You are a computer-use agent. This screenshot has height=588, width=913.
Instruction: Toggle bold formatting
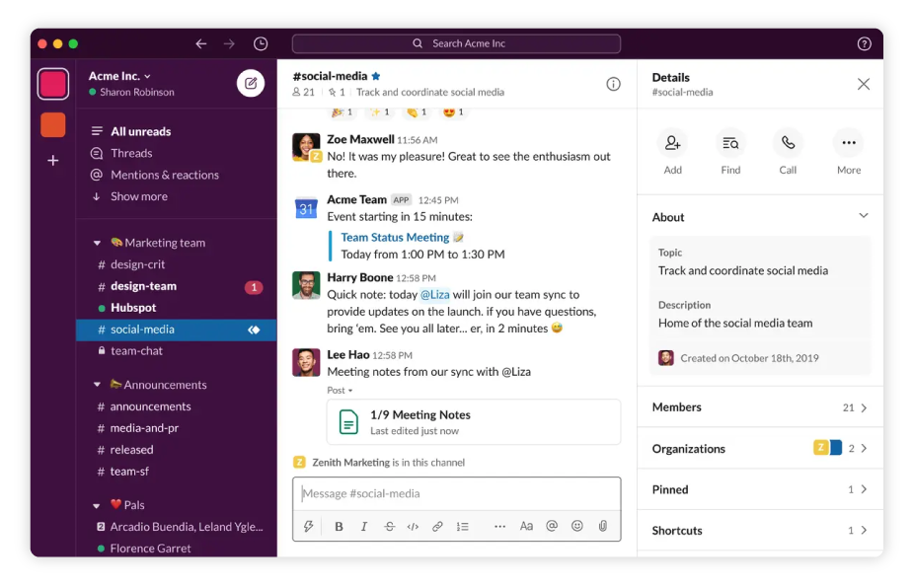(x=339, y=526)
